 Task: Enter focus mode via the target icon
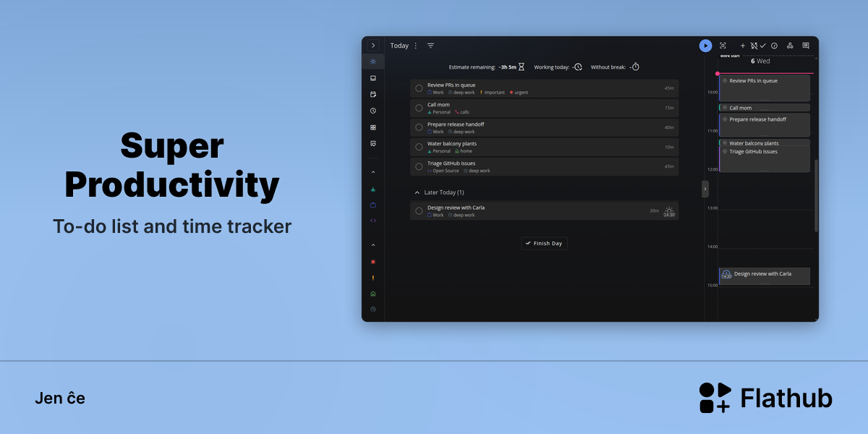click(x=723, y=46)
